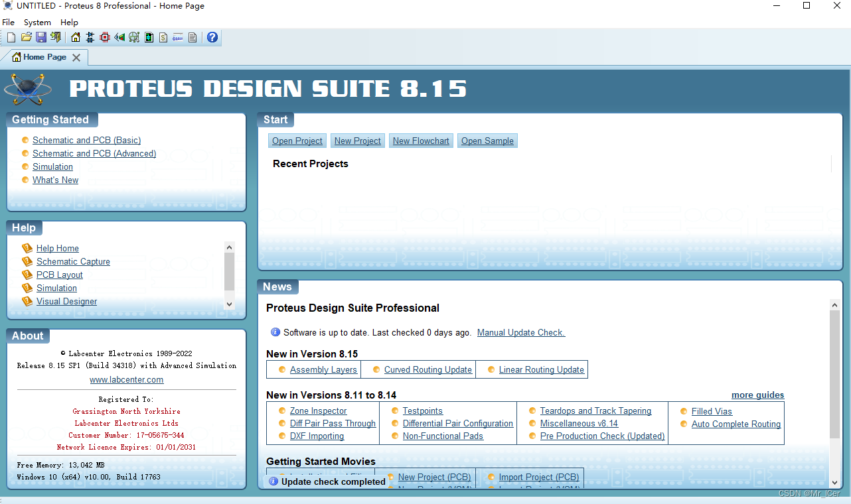The width and height of the screenshot is (851, 504).
Task: Open Bill of Materials dollar icon
Action: pos(163,37)
